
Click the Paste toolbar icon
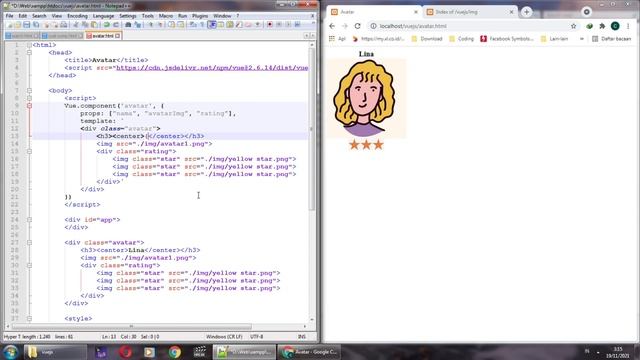pos(94,25)
